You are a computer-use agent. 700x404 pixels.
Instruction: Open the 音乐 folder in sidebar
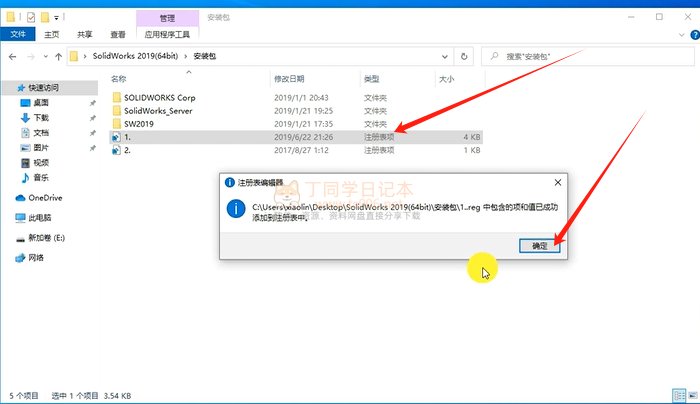tap(40, 177)
